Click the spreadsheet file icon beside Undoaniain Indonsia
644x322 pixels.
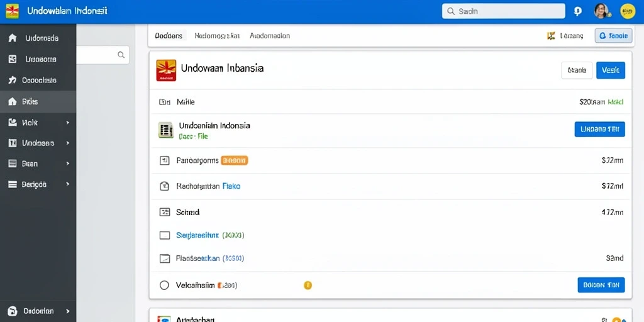(x=165, y=130)
